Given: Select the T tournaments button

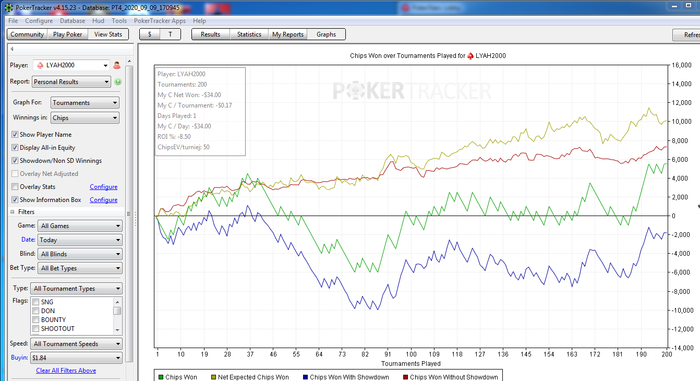Looking at the screenshot, I should (x=170, y=34).
